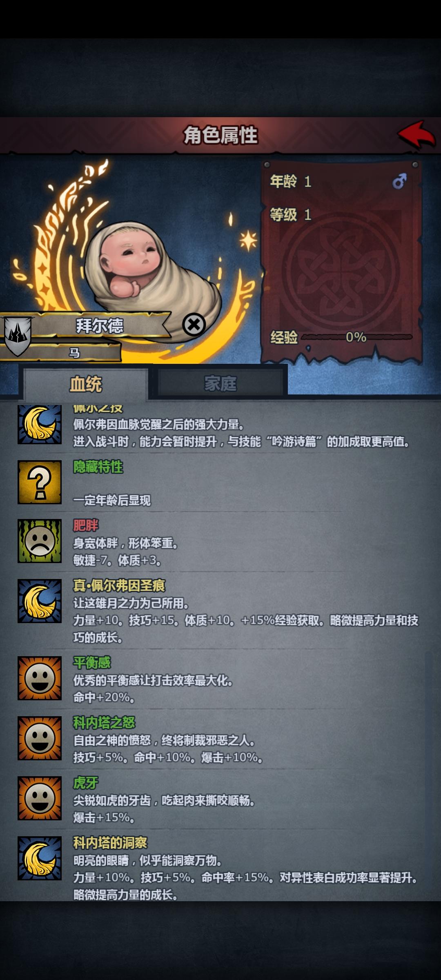Tap the family crest shield icon
This screenshot has height=980, width=441.
pos(18,336)
